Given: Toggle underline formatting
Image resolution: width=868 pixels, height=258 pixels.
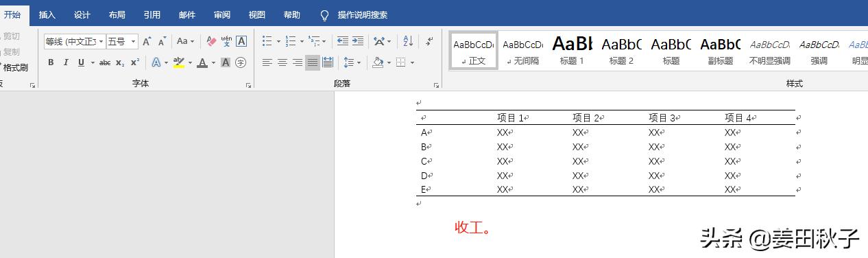Looking at the screenshot, I should tap(81, 62).
